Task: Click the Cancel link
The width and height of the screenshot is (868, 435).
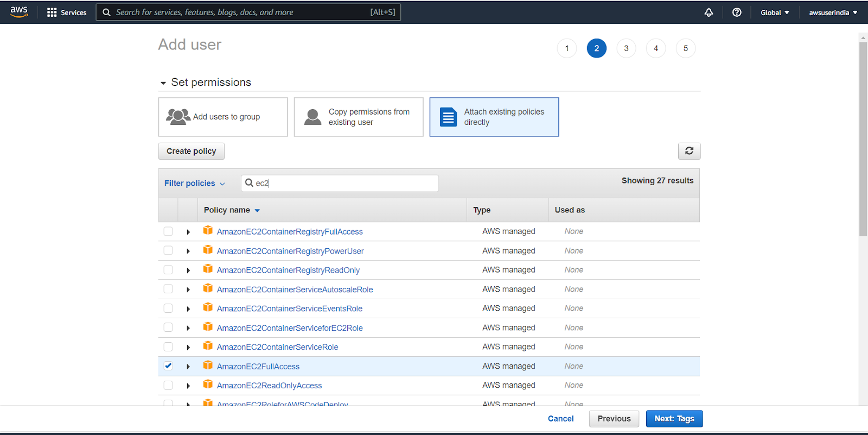Action: (x=560, y=419)
